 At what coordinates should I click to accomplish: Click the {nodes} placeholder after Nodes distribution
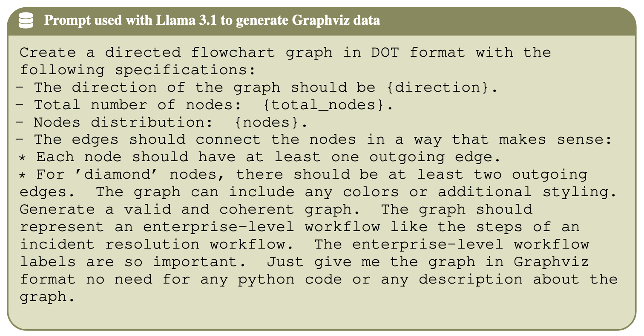coord(270,122)
